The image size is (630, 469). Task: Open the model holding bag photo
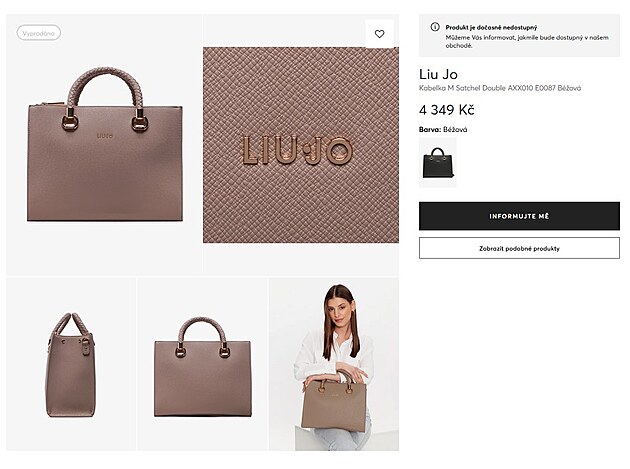click(334, 364)
